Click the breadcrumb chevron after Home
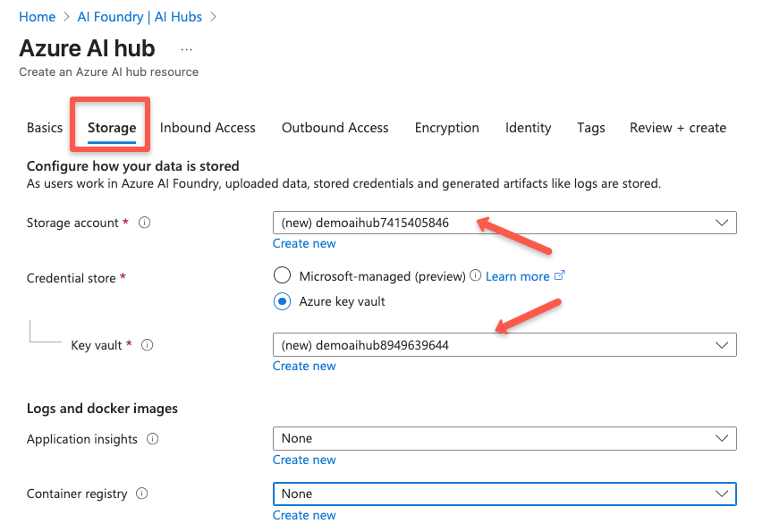Screen dimensions: 771x532 point(66,16)
